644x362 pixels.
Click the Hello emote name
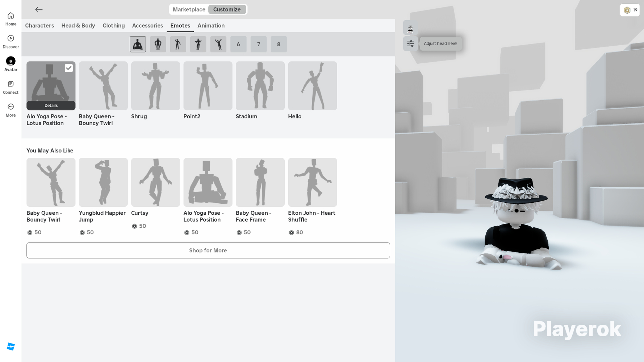295,117
